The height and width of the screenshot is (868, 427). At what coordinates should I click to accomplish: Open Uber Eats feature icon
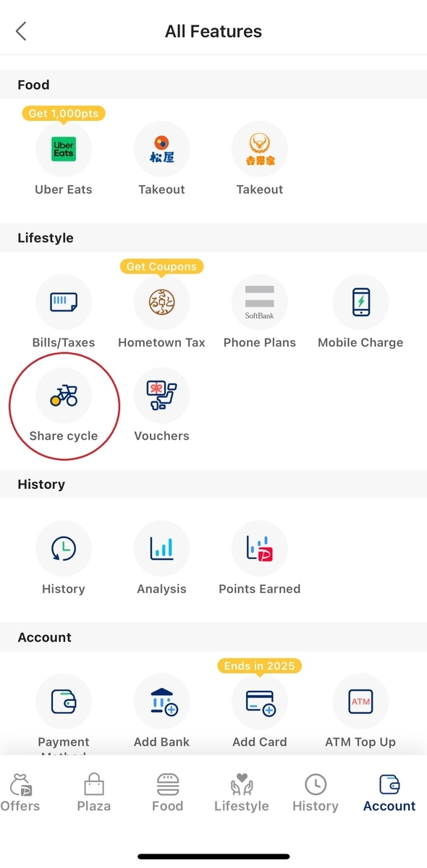click(x=64, y=150)
